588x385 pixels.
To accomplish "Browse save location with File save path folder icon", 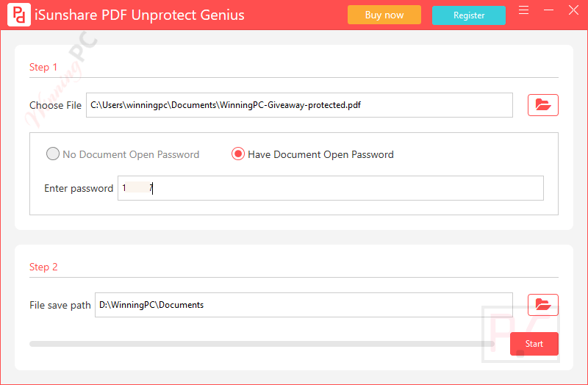I will (x=543, y=305).
